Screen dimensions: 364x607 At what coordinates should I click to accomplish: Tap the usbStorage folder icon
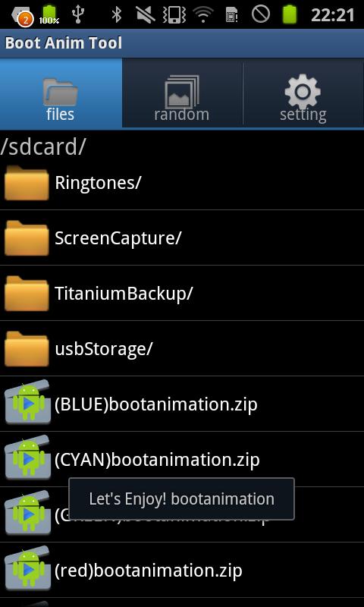(x=27, y=349)
